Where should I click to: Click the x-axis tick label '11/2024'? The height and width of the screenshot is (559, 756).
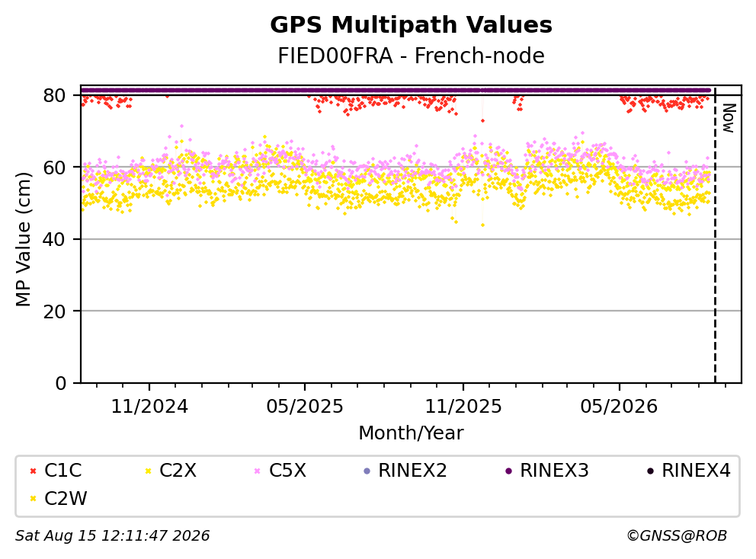point(149,407)
